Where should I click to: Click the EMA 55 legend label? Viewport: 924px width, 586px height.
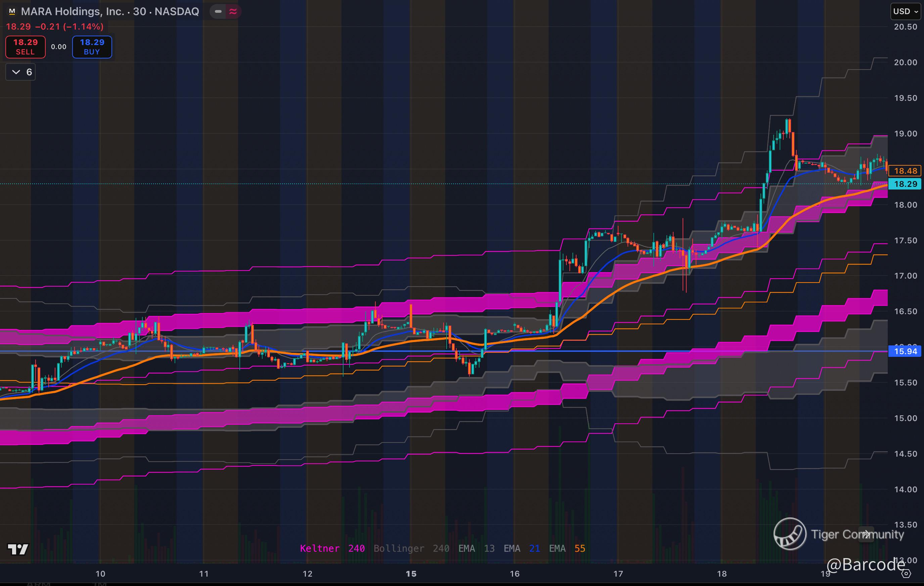567,548
